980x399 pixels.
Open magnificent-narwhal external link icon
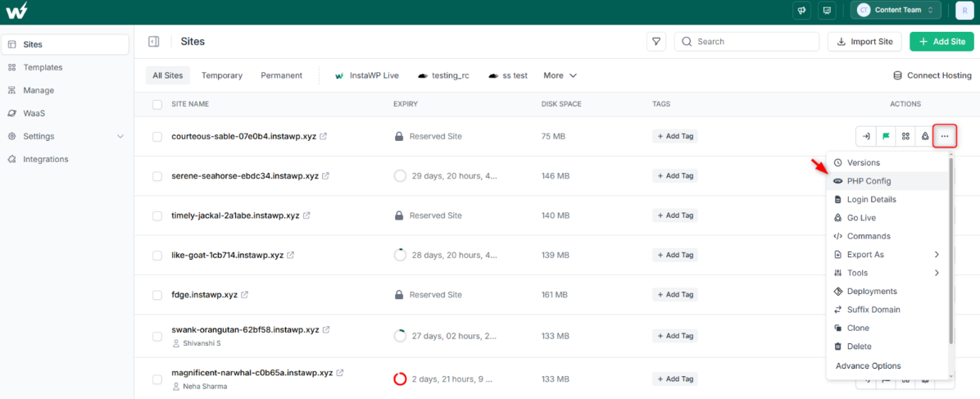click(x=340, y=373)
